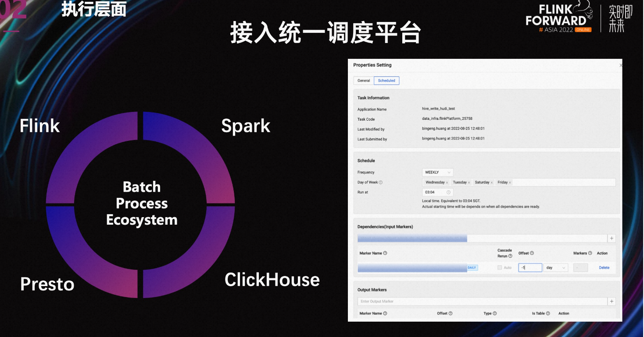Click task code data_infra.flinkPlatform_25758
644x337 pixels.
447,118
